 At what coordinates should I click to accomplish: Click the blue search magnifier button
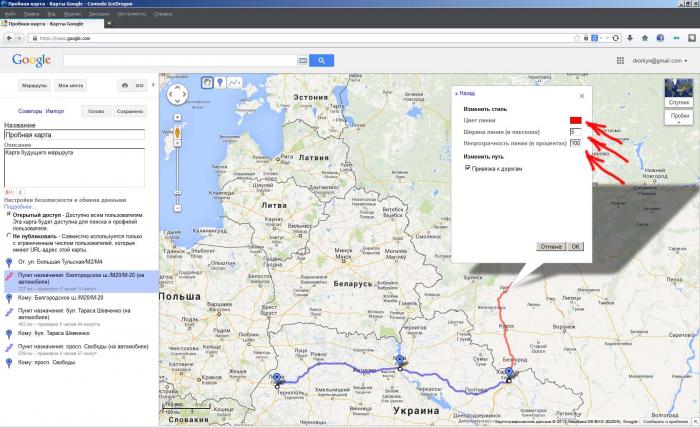click(x=320, y=60)
